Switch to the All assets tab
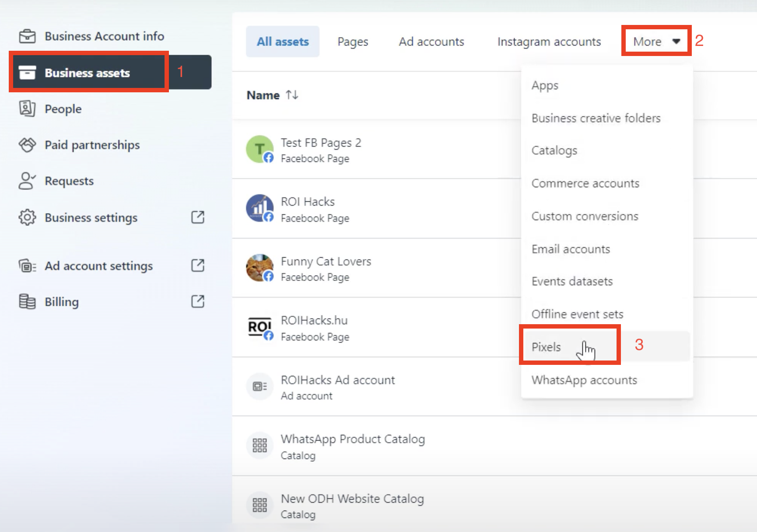This screenshot has height=532, width=757. click(283, 42)
